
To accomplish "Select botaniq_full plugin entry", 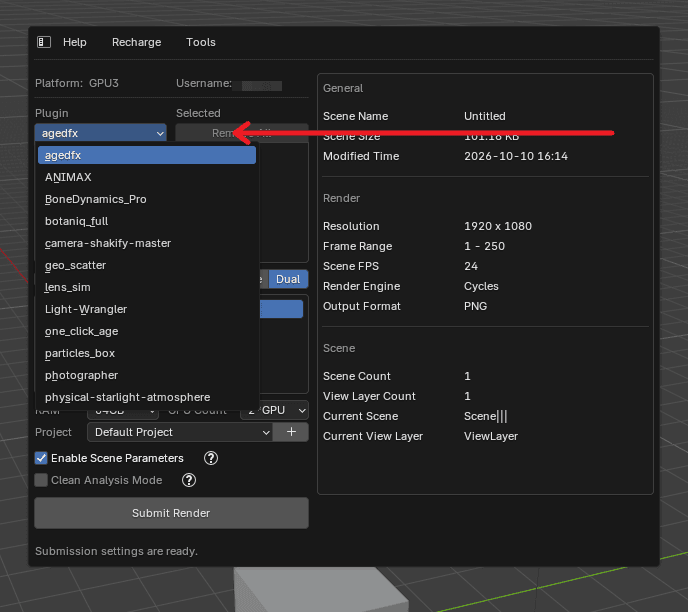I will tap(147, 221).
